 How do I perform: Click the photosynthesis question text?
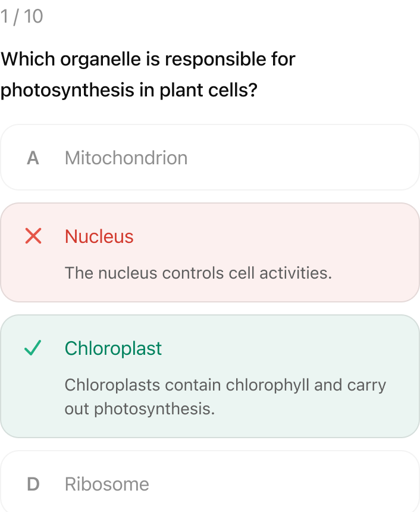click(148, 74)
